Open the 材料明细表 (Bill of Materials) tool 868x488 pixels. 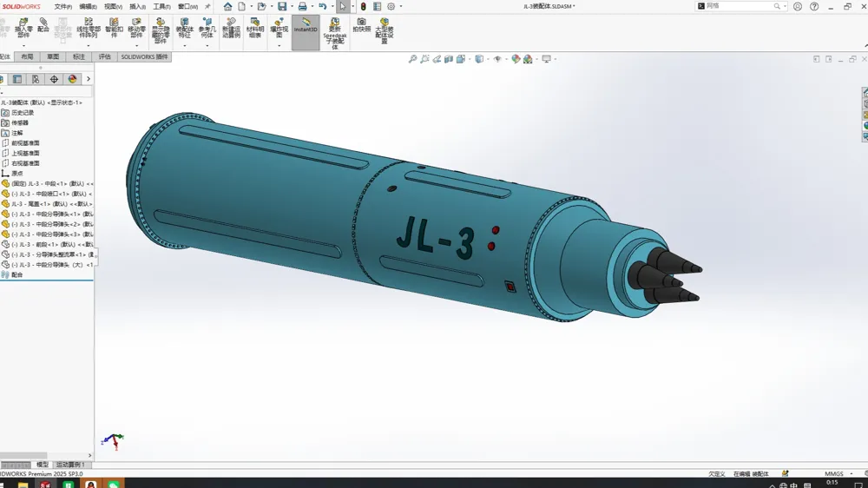pyautogui.click(x=254, y=29)
